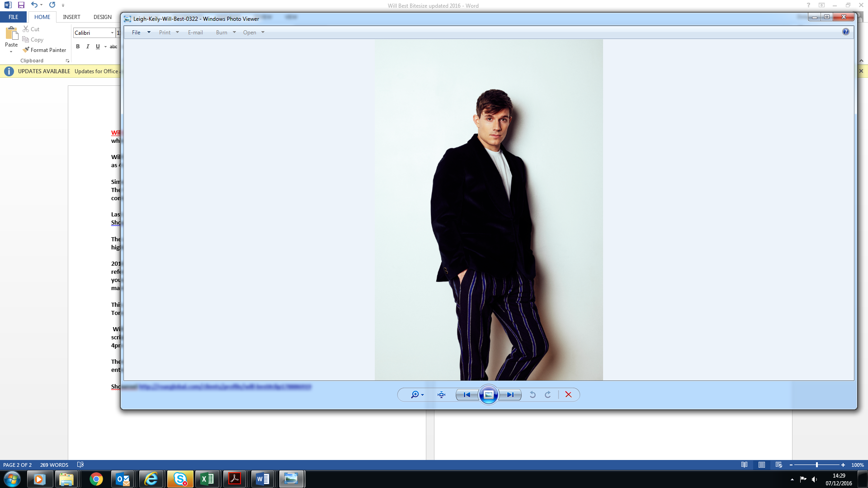Delete the photo with red X
868x488 pixels.
pos(568,395)
